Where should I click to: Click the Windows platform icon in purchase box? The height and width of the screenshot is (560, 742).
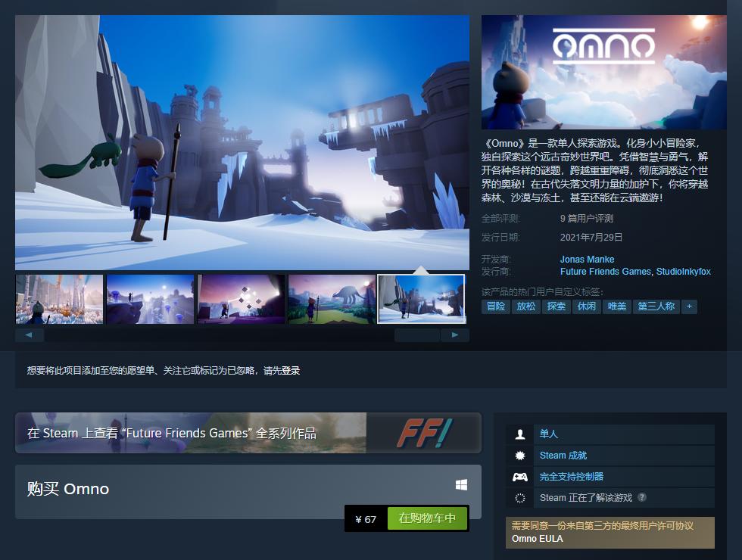pos(461,485)
